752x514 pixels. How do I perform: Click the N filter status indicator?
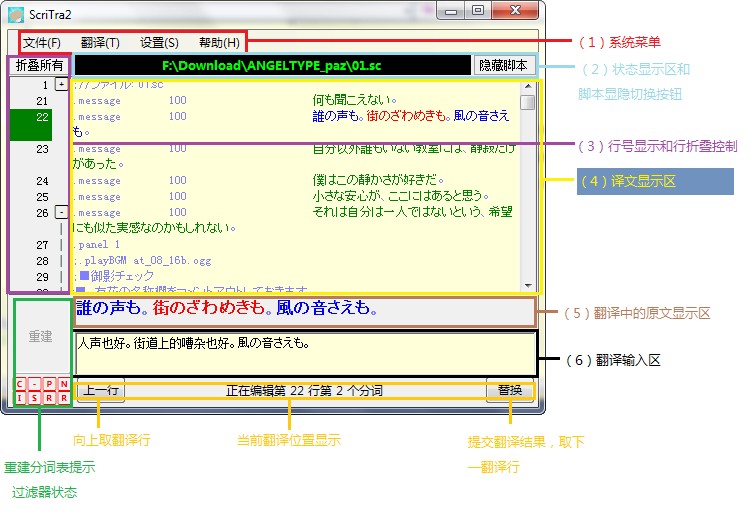click(x=63, y=384)
